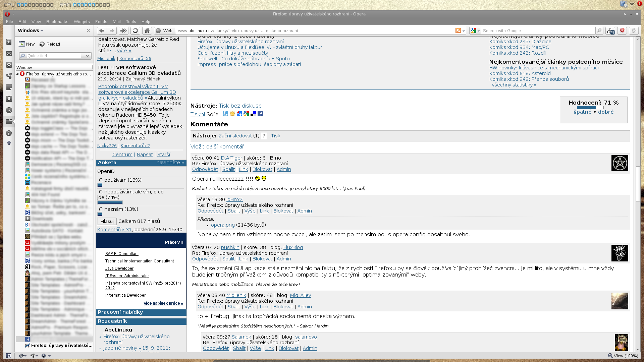This screenshot has width=644, height=362.
Task: Open the Unite panel icon in sidebar
Action: (9, 76)
